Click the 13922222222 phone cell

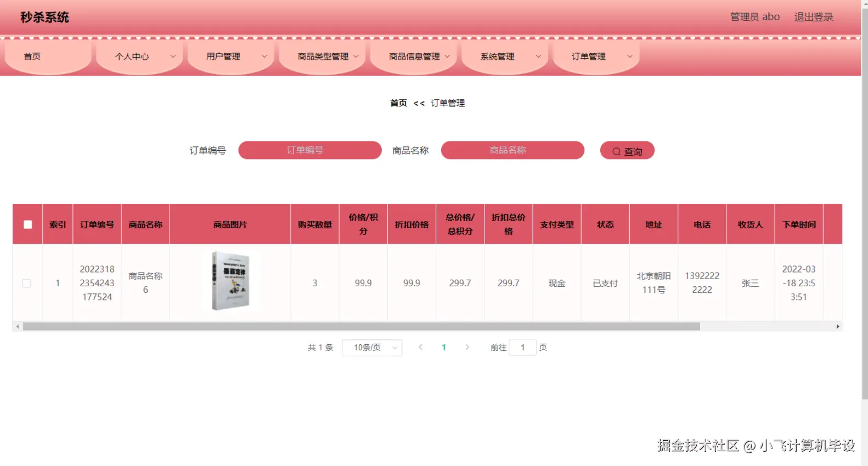point(702,283)
